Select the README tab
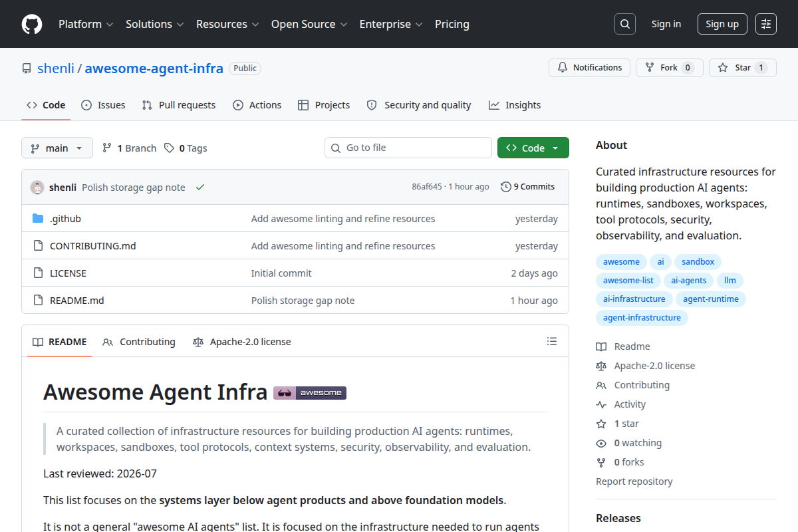This screenshot has width=798, height=532. coord(60,342)
